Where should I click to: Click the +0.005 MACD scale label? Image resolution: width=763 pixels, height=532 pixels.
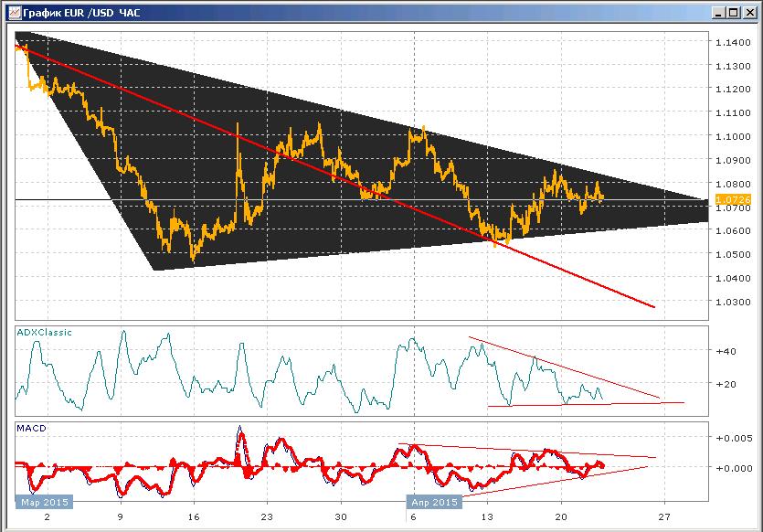pyautogui.click(x=734, y=438)
